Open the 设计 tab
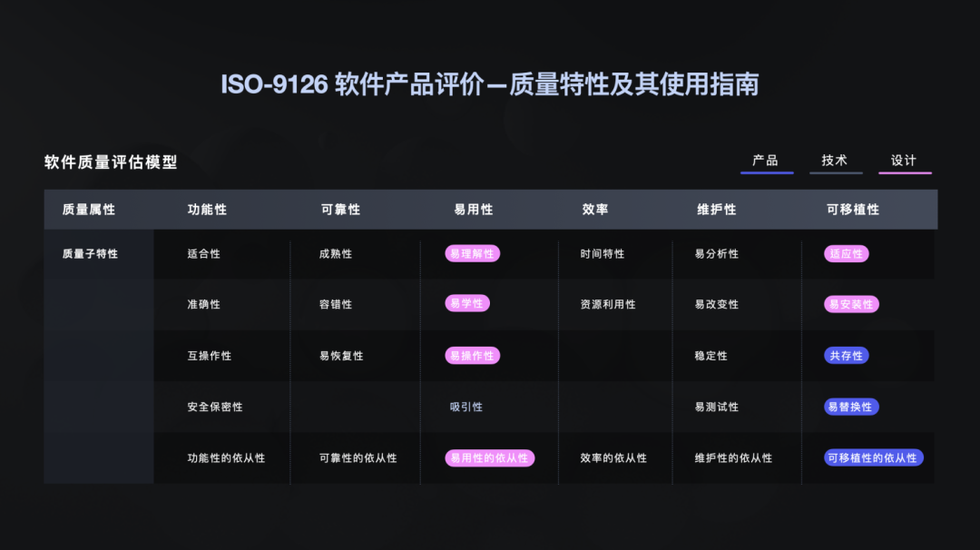 coord(905,162)
